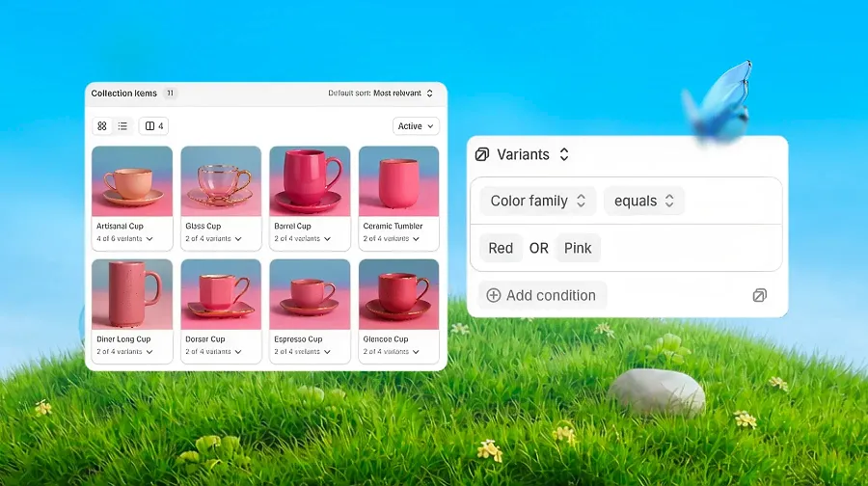Viewport: 868px width, 486px height.
Task: Select the Red value chip
Action: tap(501, 248)
